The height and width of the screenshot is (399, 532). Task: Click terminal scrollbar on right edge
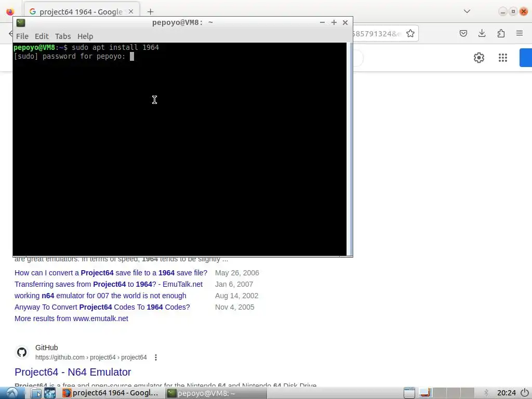[x=350, y=149]
